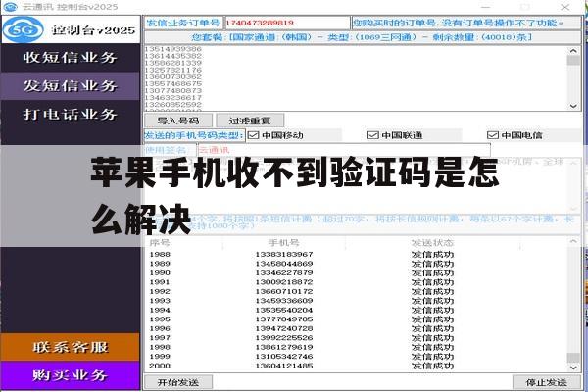
Task: Click the 手机号 column header
Action: pos(284,243)
